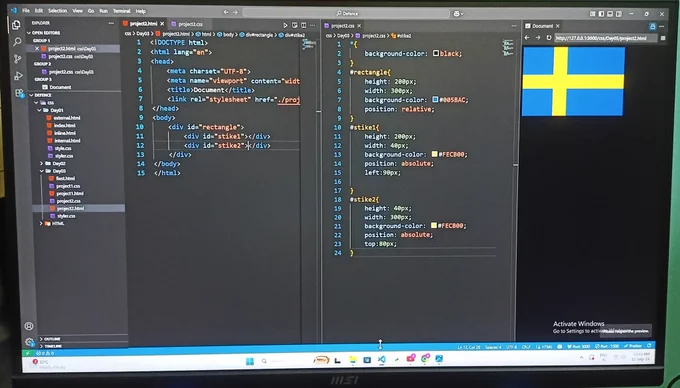Close project2.html in Open Editors list
The width and height of the screenshot is (680, 388).
[x=37, y=49]
